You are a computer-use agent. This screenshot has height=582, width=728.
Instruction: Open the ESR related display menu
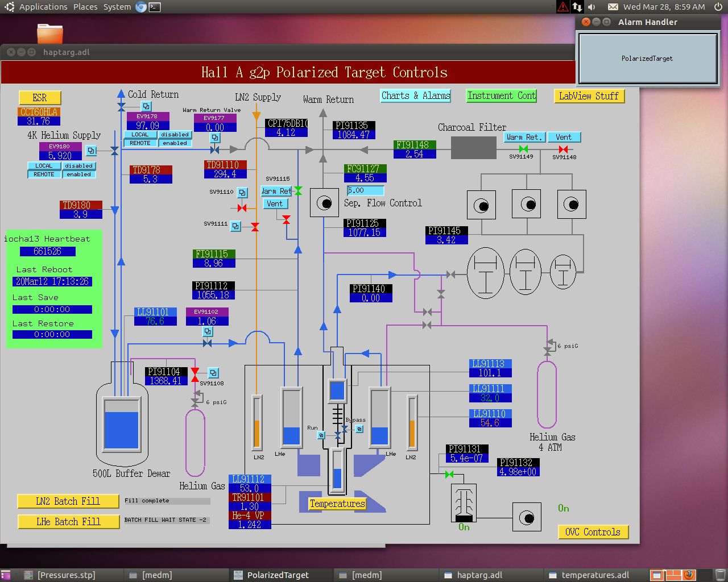pyautogui.click(x=40, y=98)
